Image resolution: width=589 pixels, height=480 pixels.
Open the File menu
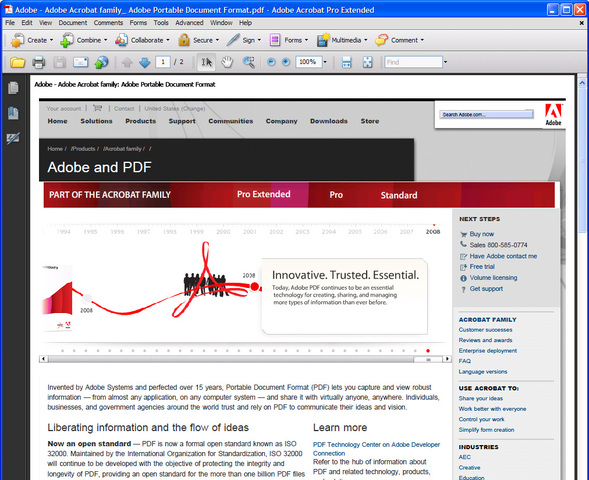coord(10,23)
